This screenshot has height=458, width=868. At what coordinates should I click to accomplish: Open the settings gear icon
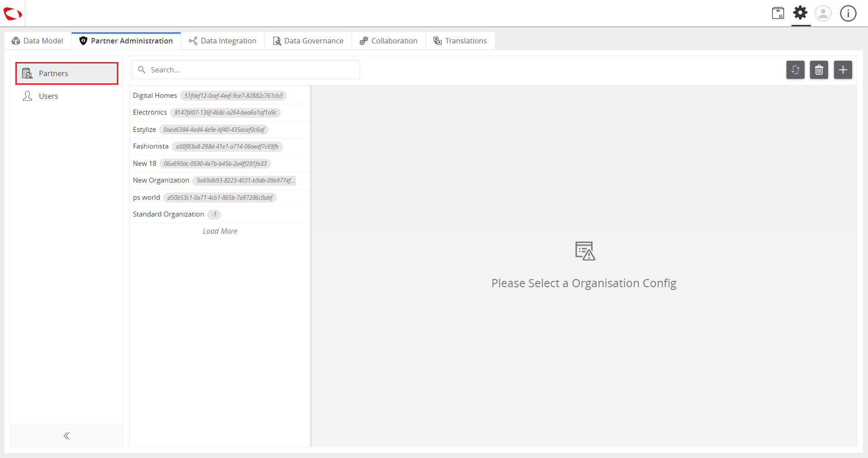(x=800, y=13)
